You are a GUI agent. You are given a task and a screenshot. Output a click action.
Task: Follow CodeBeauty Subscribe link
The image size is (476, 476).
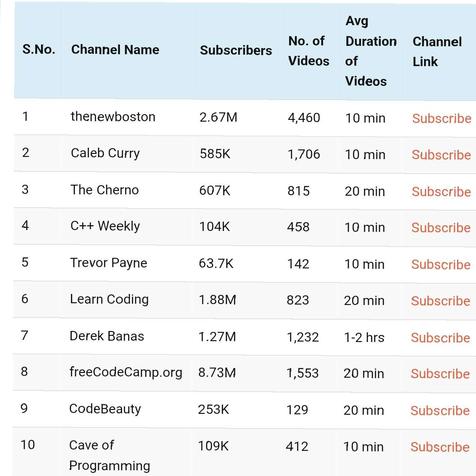coord(440,410)
